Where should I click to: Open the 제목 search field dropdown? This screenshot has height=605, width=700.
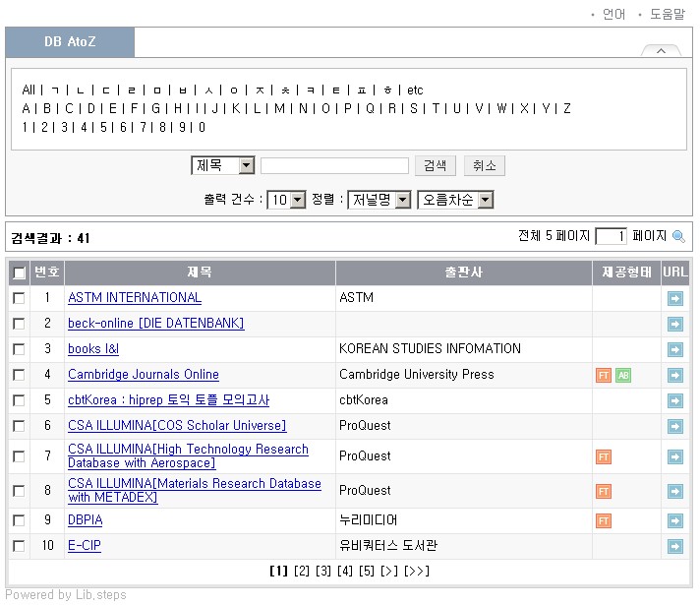(246, 166)
